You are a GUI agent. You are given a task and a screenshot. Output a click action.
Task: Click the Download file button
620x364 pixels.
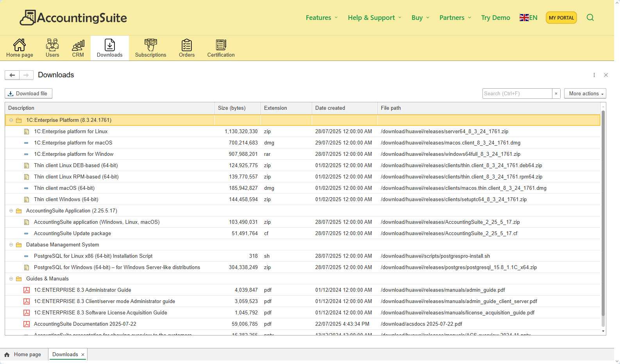29,94
